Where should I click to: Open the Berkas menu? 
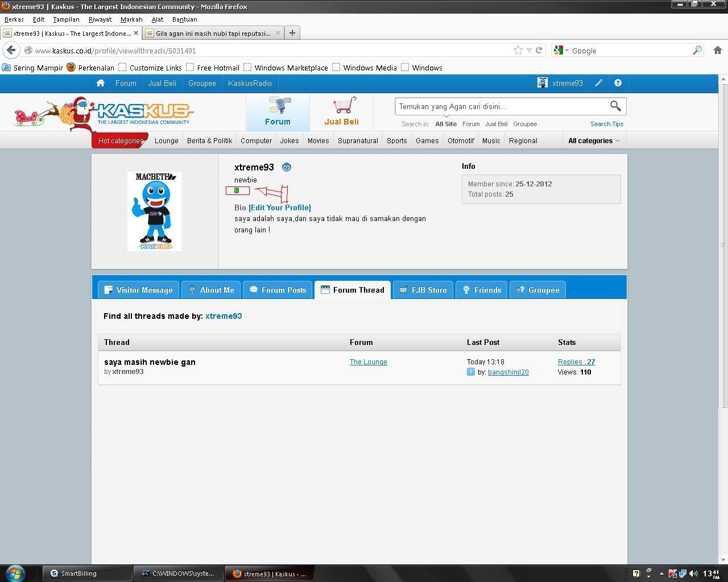pyautogui.click(x=14, y=19)
